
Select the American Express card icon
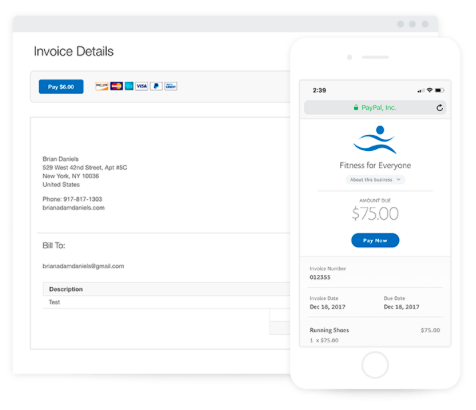click(129, 86)
